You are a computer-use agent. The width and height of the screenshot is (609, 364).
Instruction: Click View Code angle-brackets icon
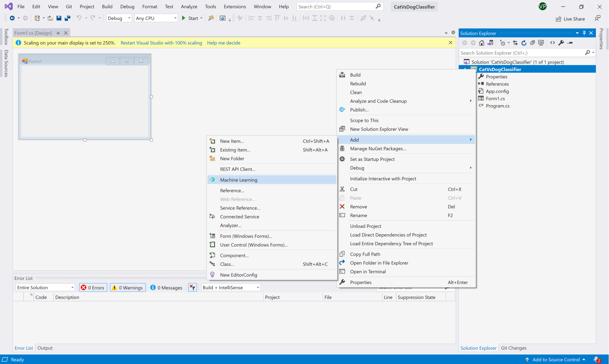tap(553, 43)
